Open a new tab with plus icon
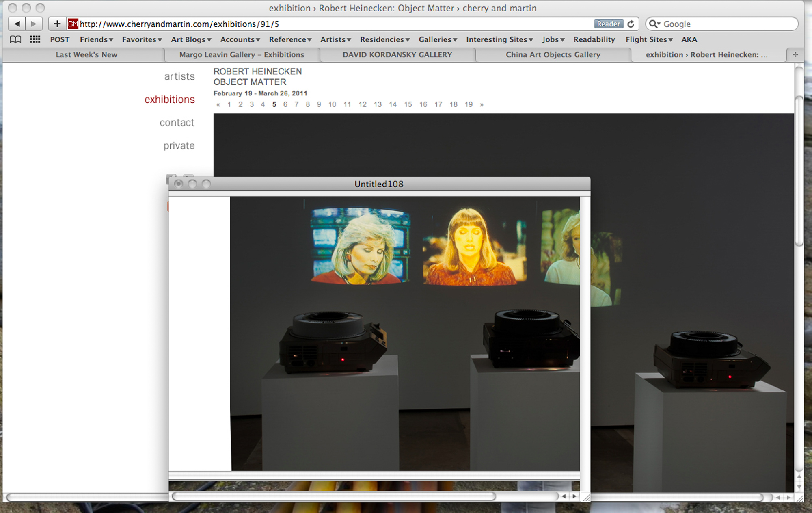This screenshot has height=513, width=812. pos(795,54)
